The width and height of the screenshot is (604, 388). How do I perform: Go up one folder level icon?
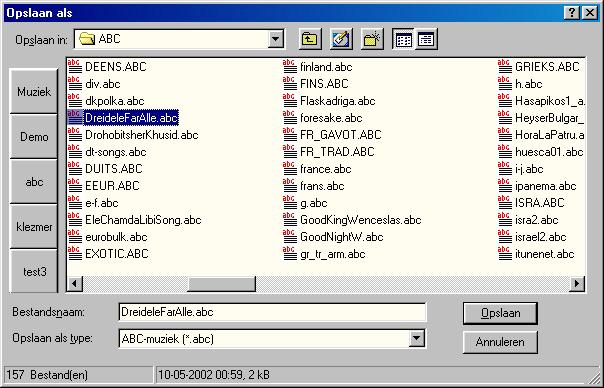[x=310, y=39]
